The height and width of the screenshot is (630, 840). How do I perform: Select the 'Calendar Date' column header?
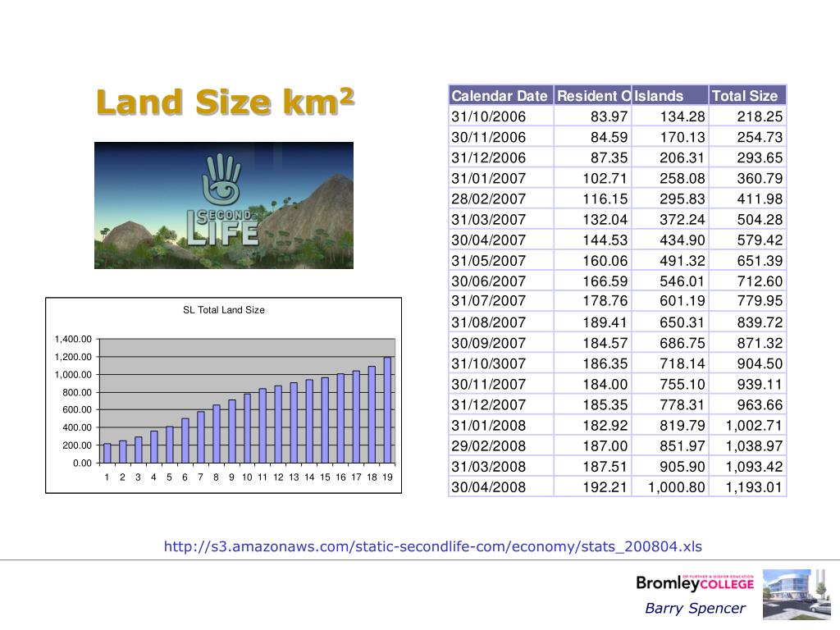click(500, 96)
